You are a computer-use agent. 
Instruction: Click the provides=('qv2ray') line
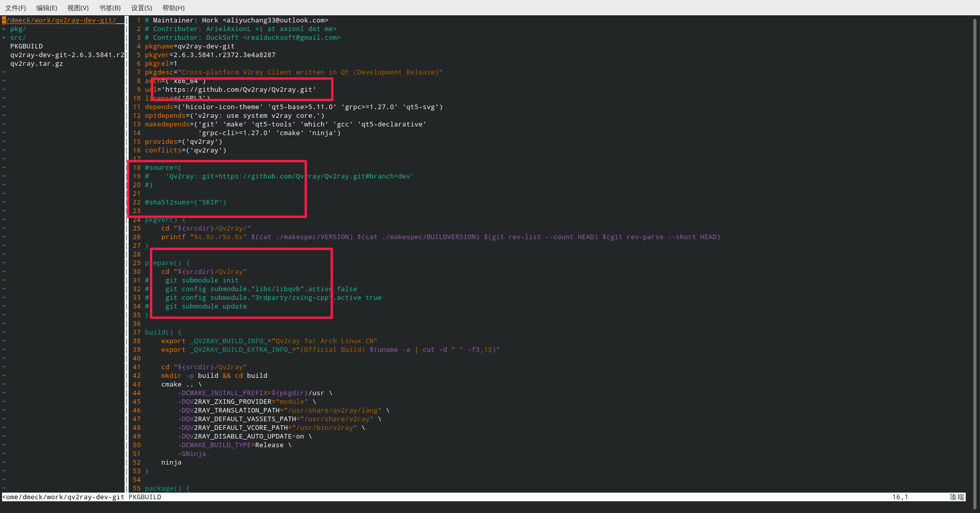[x=184, y=142]
